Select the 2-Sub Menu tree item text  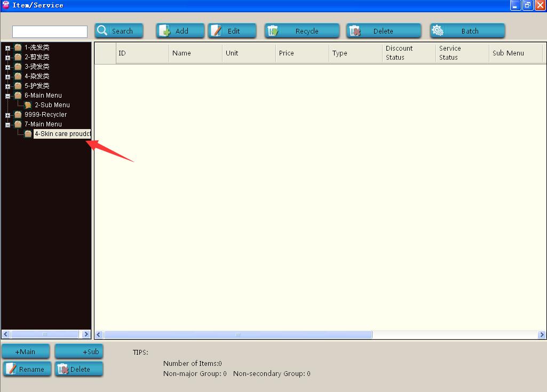52,105
